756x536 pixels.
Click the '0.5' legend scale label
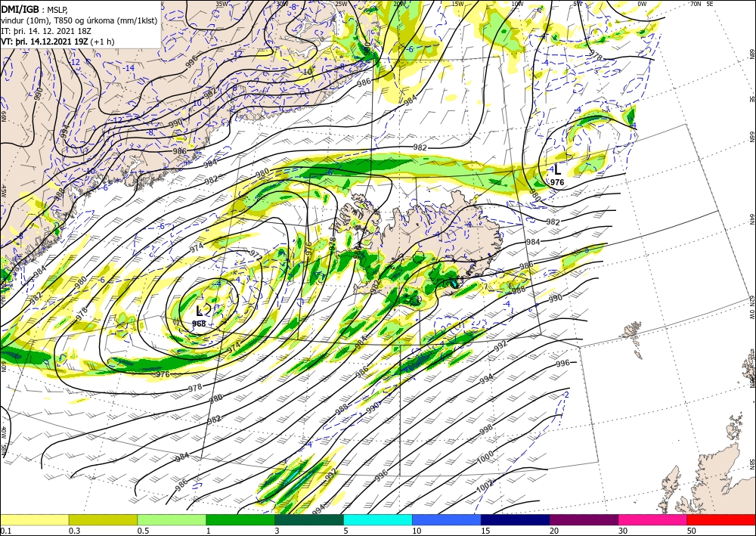(143, 531)
